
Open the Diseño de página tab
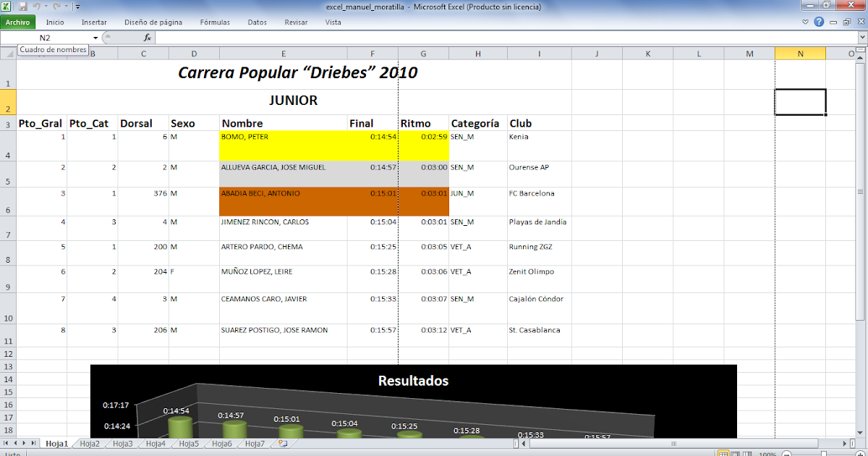point(153,22)
